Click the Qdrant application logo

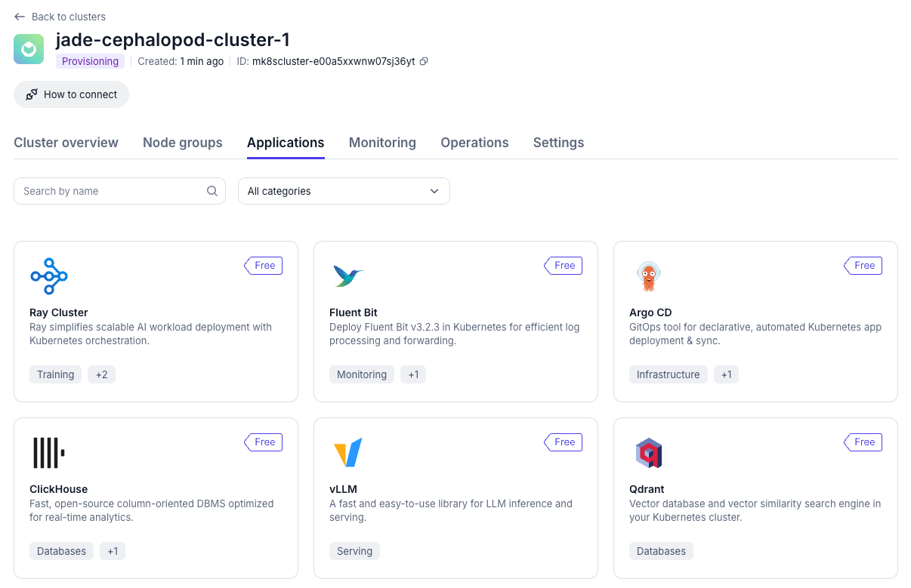click(648, 453)
